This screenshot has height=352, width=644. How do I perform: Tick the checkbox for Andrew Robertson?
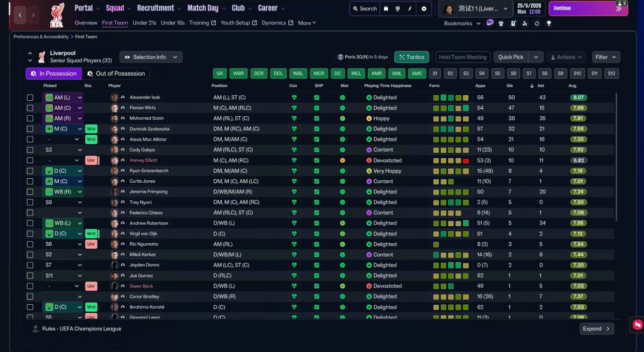(x=30, y=223)
